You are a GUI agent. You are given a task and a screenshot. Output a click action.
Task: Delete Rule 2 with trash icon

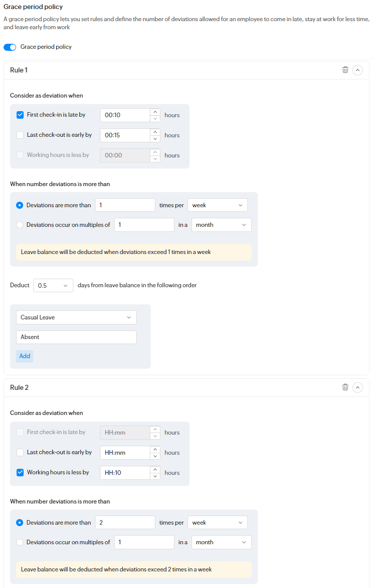(345, 387)
